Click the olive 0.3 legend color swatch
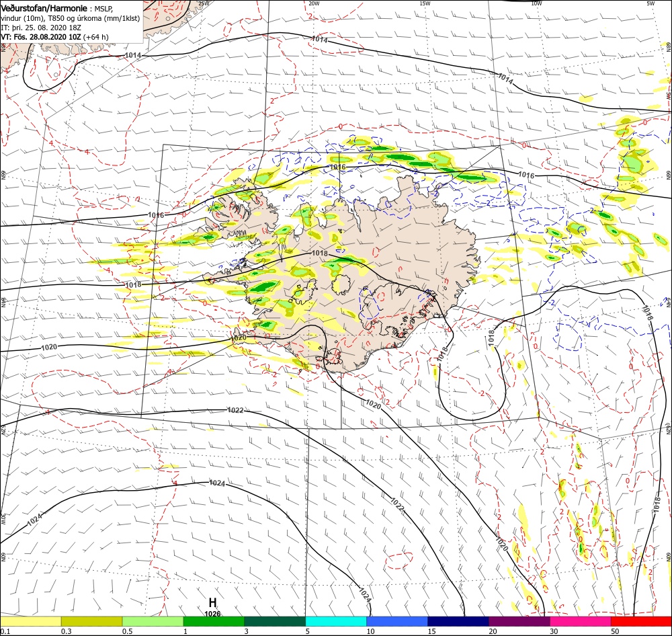 [91, 621]
